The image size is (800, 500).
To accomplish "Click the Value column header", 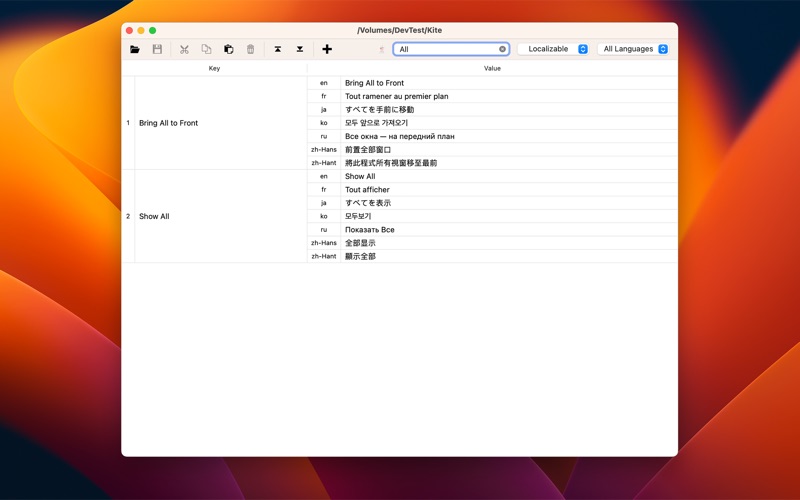I will click(x=492, y=68).
